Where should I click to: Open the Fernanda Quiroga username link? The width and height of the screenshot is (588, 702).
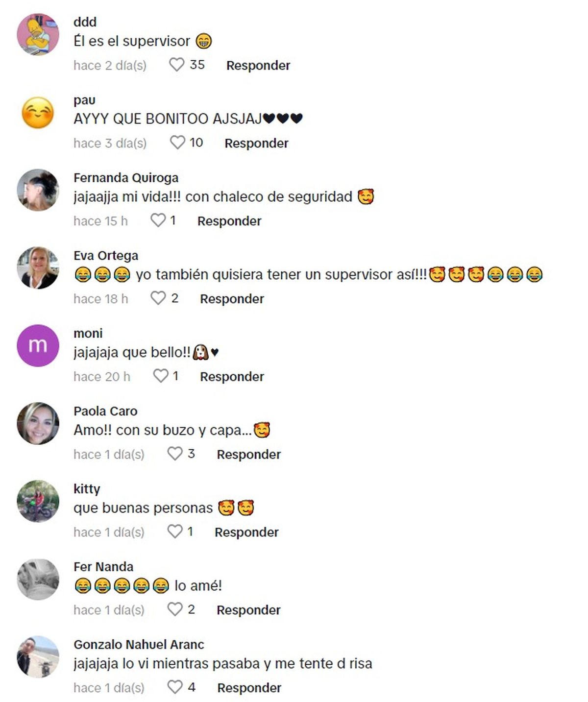point(126,177)
